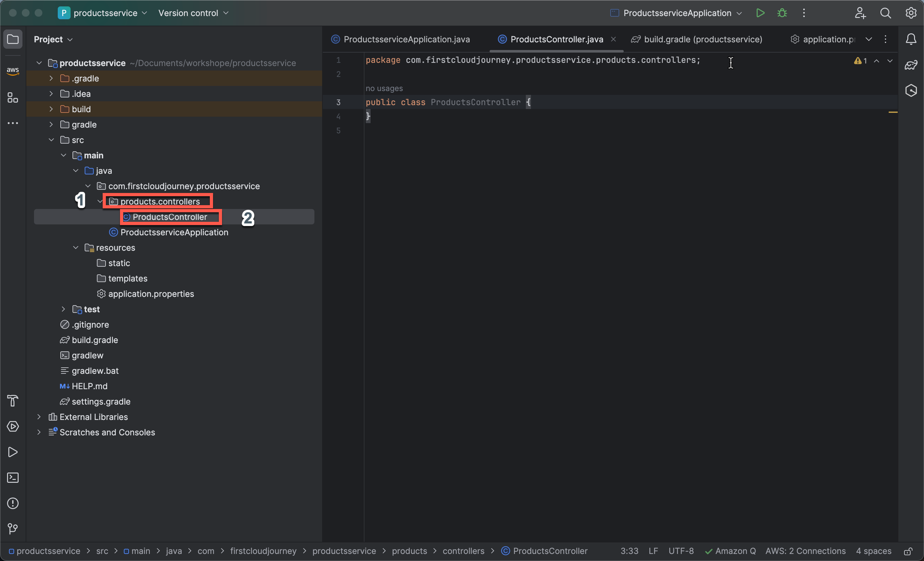This screenshot has width=924, height=561.
Task: Change UTF-8 file encoding in status bar
Action: point(681,551)
